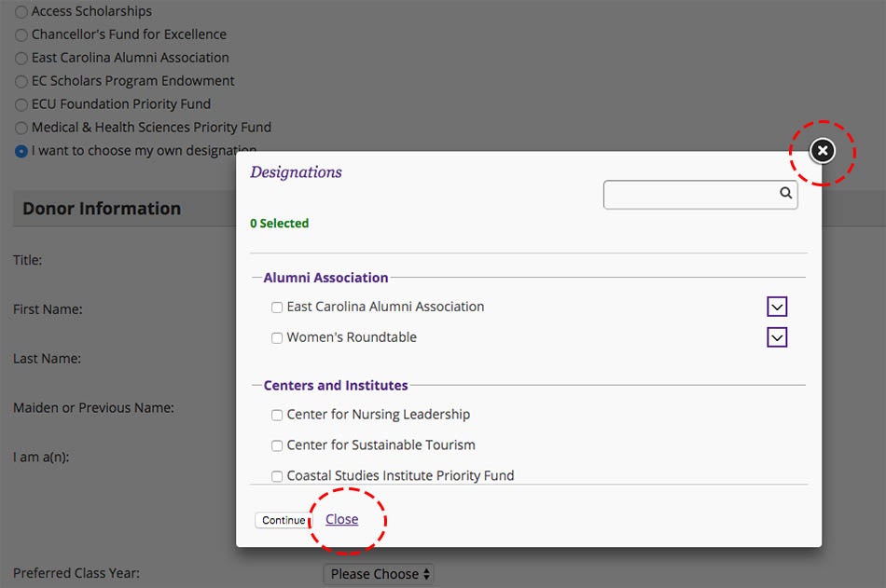Screen dimensions: 886x588
Task: Select ECU Foundation Priority Fund radio
Action: point(21,104)
